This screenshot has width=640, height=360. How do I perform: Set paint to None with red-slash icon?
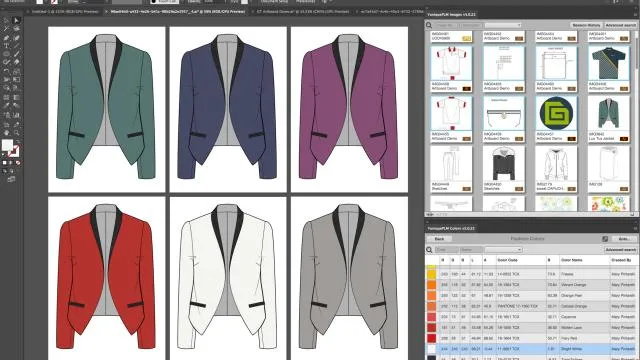(18, 162)
